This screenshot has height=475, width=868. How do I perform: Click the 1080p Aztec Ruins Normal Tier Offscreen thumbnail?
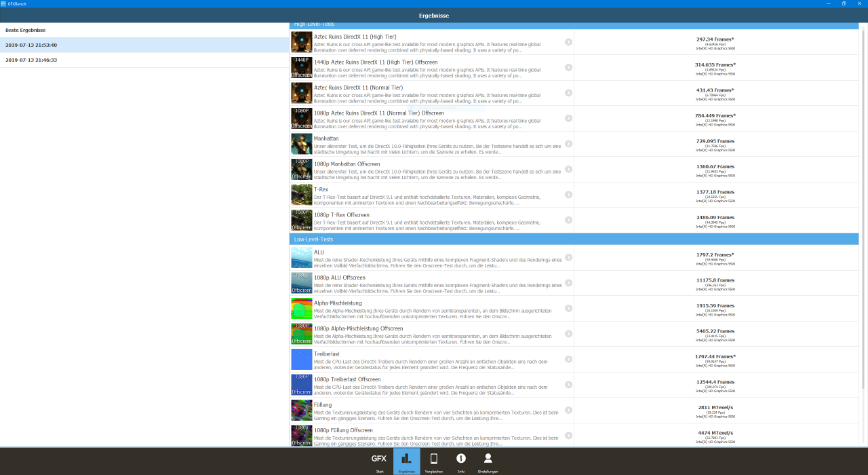pyautogui.click(x=302, y=118)
